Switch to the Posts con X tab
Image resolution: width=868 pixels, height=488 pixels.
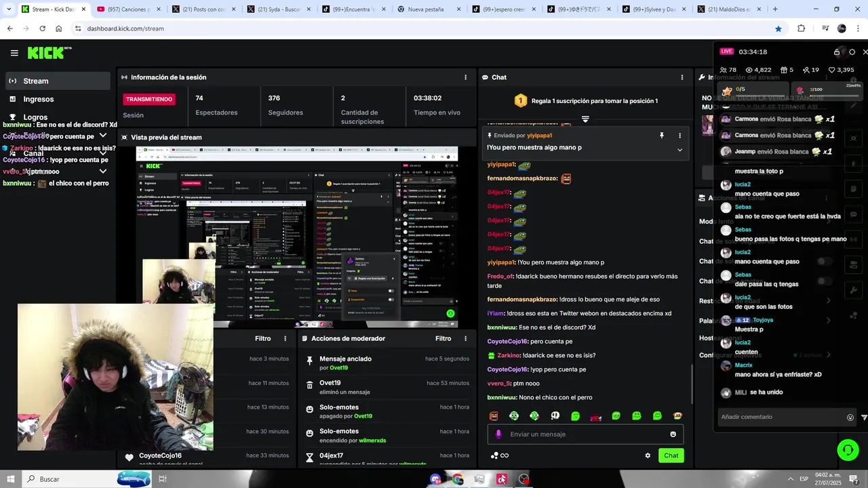(203, 9)
